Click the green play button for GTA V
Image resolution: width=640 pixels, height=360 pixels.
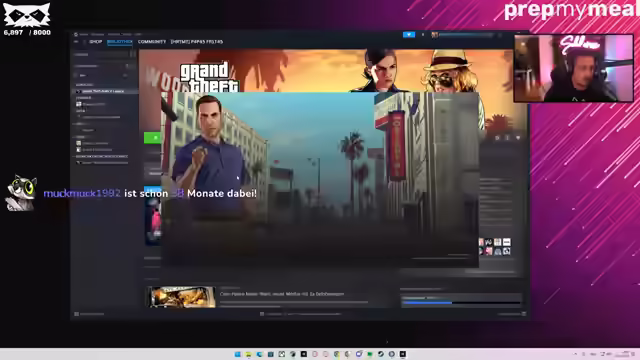pos(153,138)
